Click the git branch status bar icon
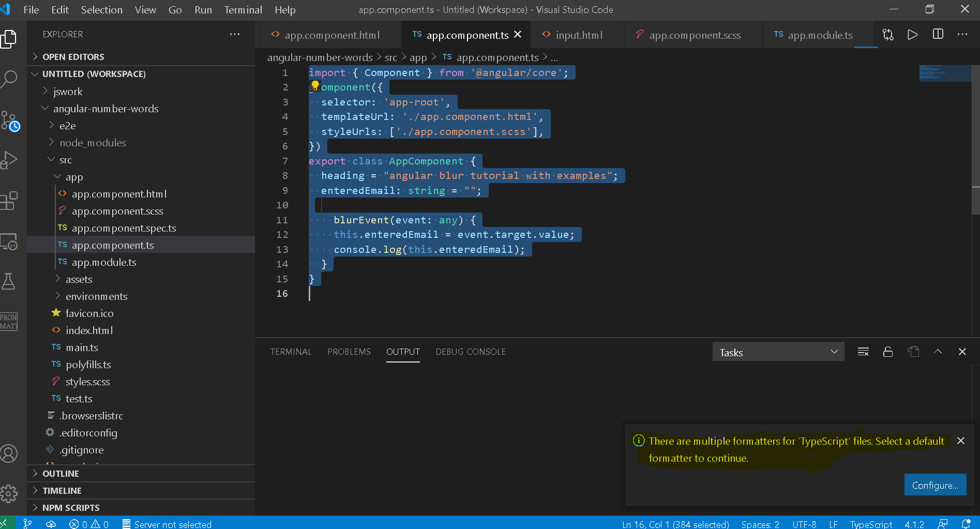The image size is (980, 529). 28,523
